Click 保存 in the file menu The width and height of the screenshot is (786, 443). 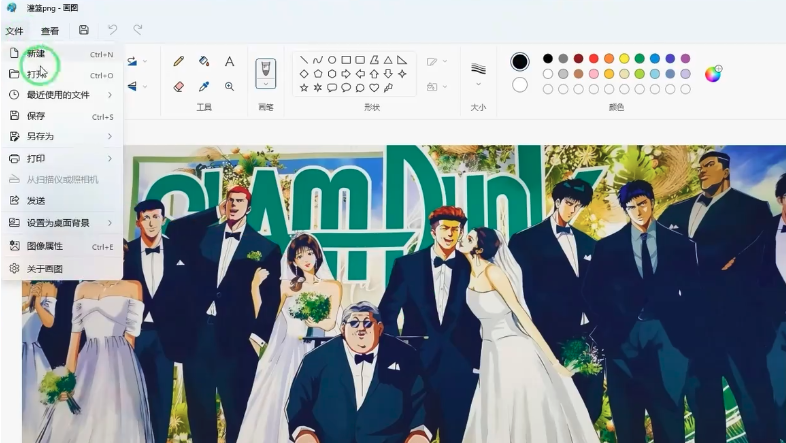[62, 116]
